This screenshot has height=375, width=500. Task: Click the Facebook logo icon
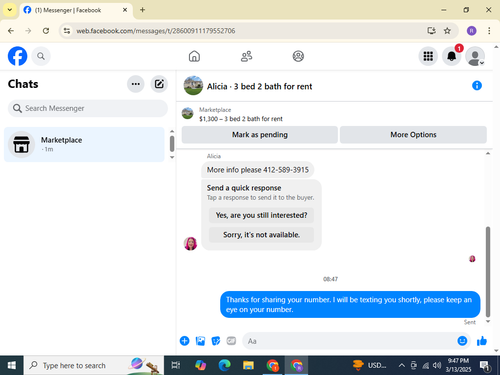[x=17, y=56]
